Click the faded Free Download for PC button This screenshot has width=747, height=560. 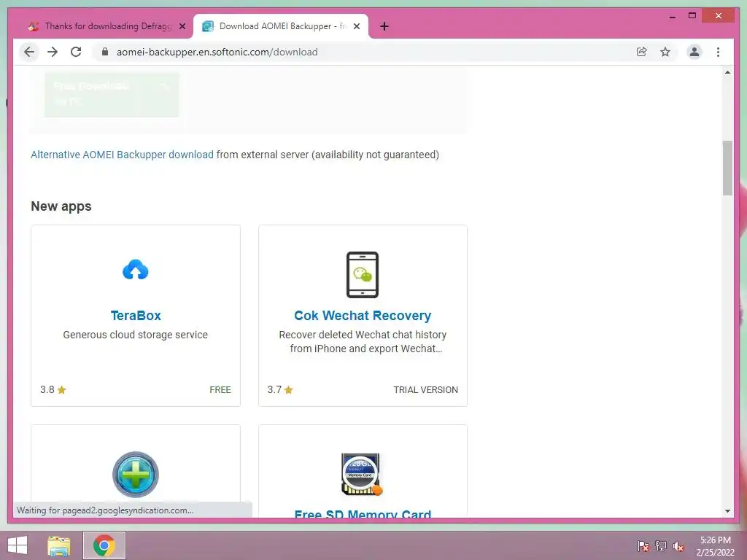pos(112,94)
